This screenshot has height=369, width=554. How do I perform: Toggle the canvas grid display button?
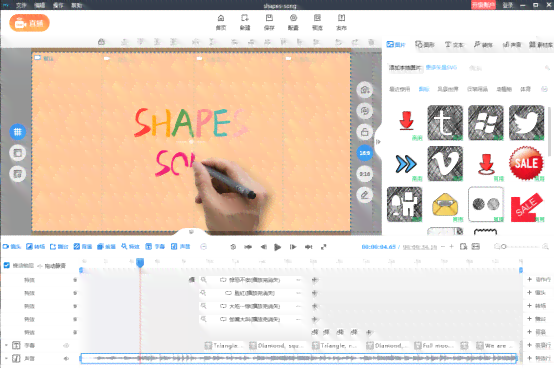click(17, 132)
